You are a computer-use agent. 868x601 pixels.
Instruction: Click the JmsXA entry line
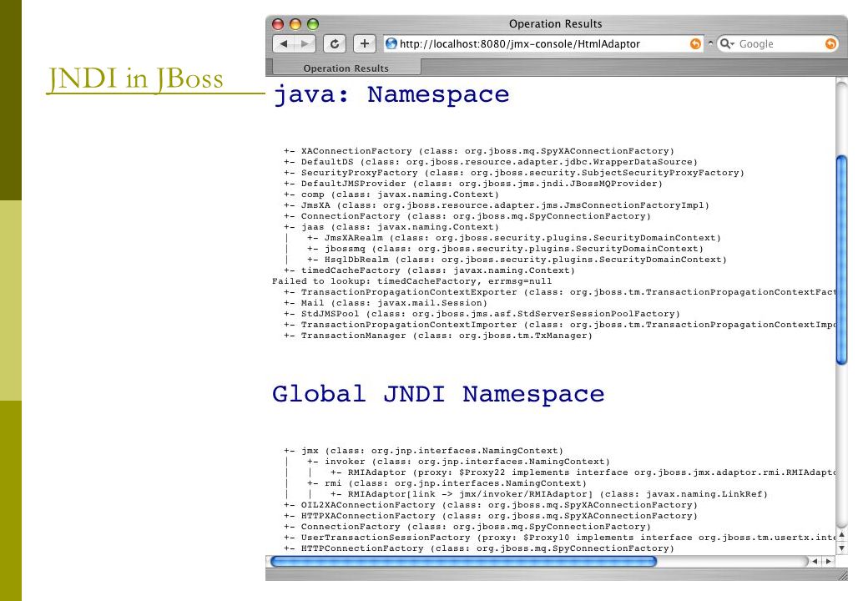[497, 205]
